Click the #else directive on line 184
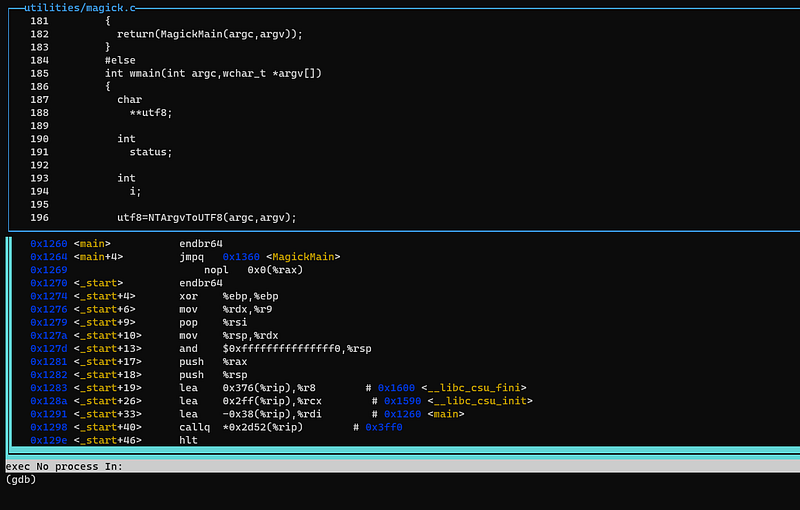Image resolution: width=800 pixels, height=510 pixels. [120, 60]
